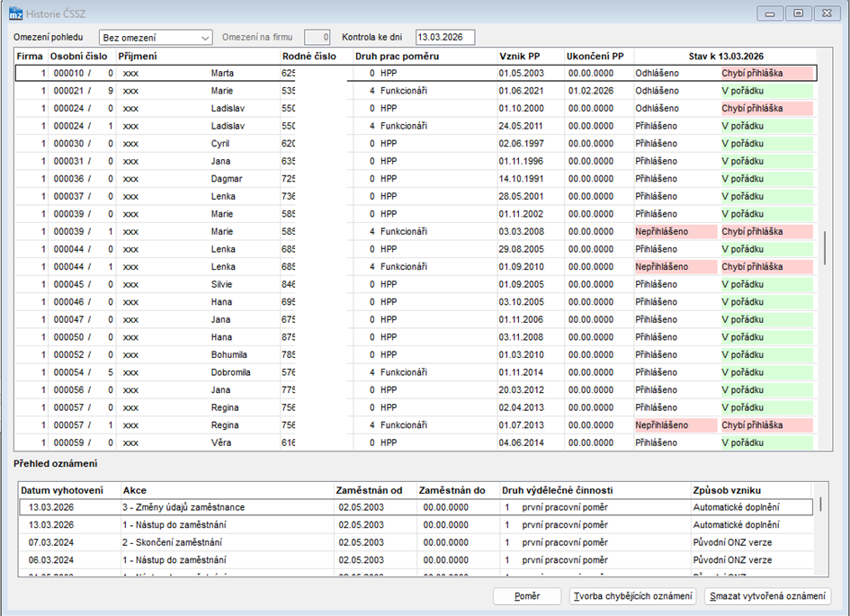
Task: Click the Osobní číslo column header
Action: point(78,57)
